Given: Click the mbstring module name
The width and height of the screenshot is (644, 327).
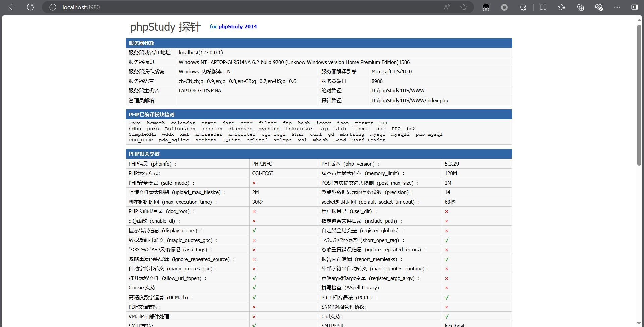Looking at the screenshot, I should [352, 134].
